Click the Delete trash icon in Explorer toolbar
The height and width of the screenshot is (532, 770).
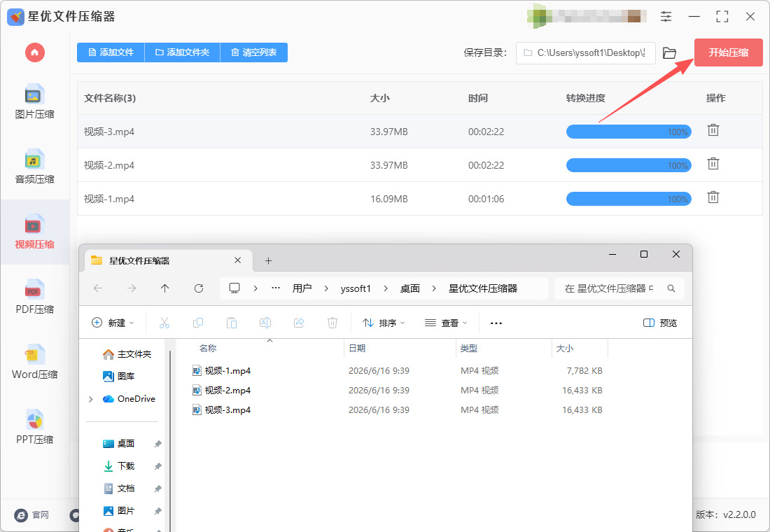pos(332,323)
